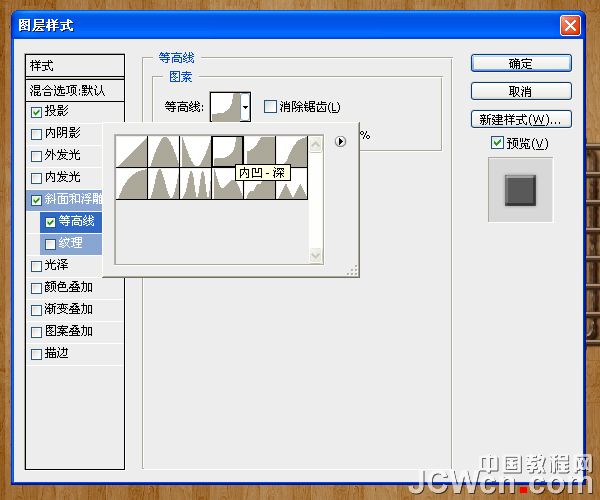Open the contour picker flyout menu arrow
The height and width of the screenshot is (500, 600).
coord(340,142)
